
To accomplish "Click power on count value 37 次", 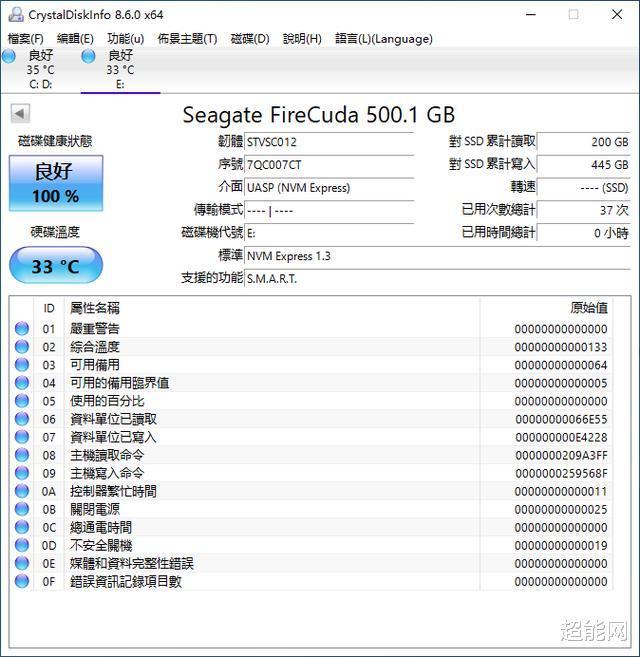I will [x=584, y=210].
